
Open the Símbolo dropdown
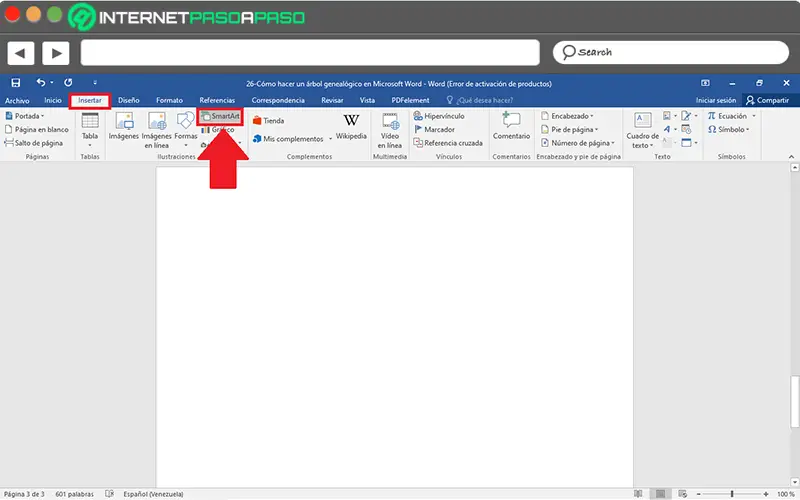click(x=729, y=130)
